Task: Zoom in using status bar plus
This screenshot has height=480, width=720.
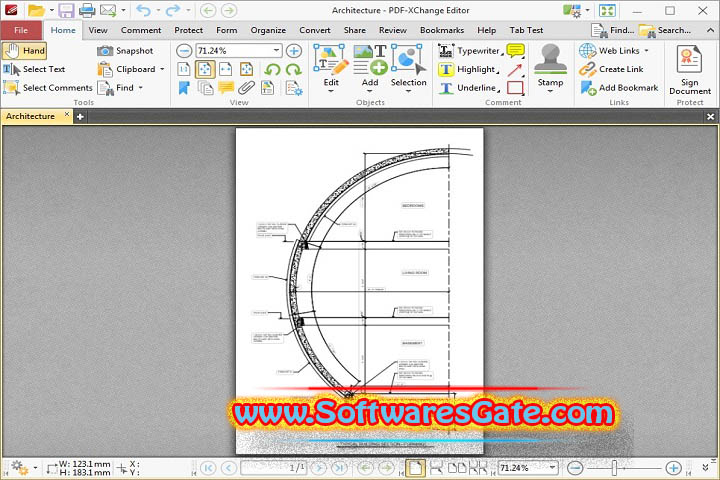Action: [673, 468]
